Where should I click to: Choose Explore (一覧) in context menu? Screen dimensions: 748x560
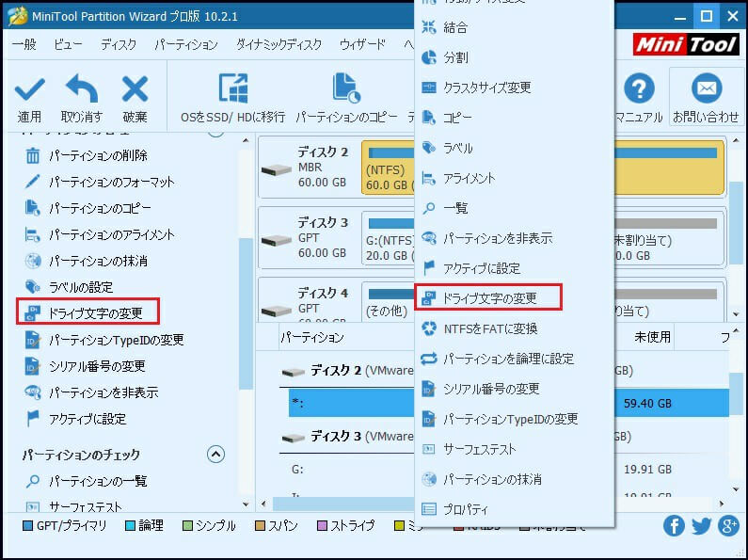coord(515,208)
